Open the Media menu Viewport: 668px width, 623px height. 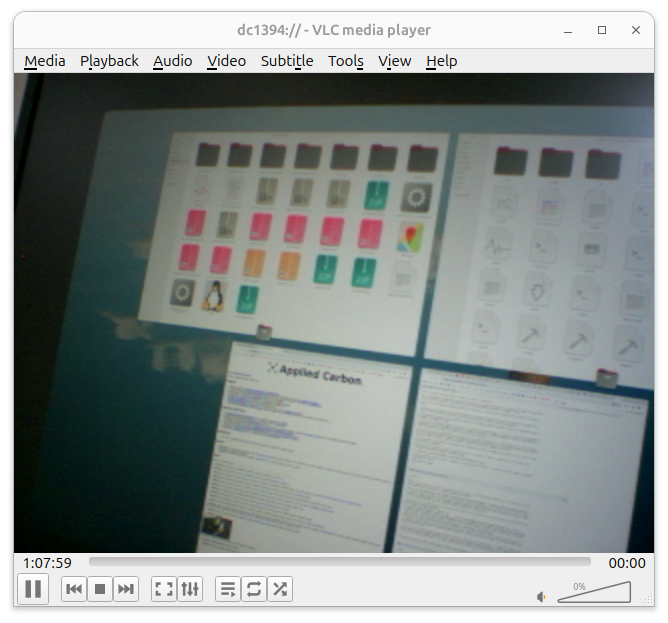point(44,61)
